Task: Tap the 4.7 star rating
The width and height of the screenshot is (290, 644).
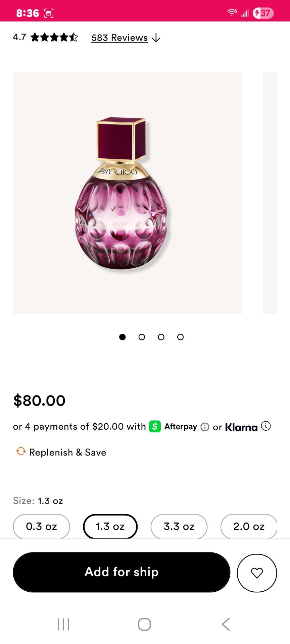Action: pyautogui.click(x=45, y=37)
